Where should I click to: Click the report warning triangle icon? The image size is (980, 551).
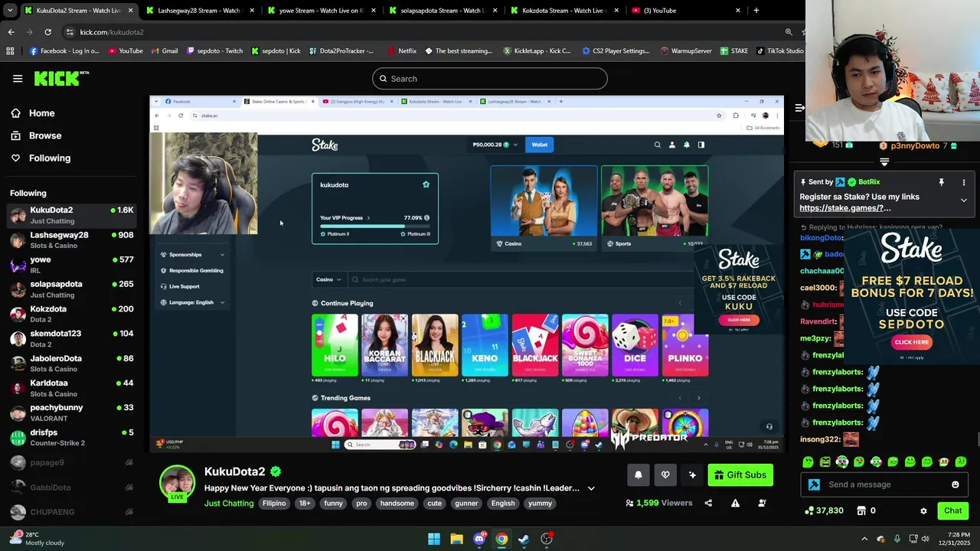click(735, 503)
